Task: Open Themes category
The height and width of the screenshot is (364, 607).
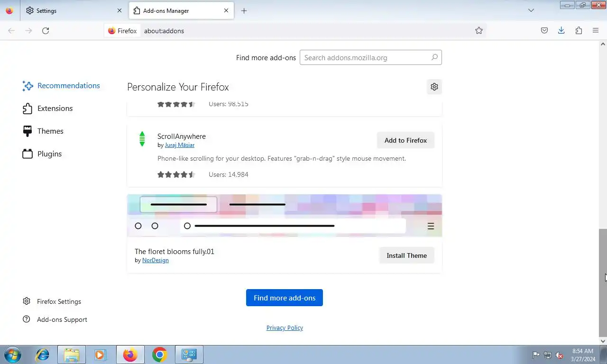Action: [43, 131]
